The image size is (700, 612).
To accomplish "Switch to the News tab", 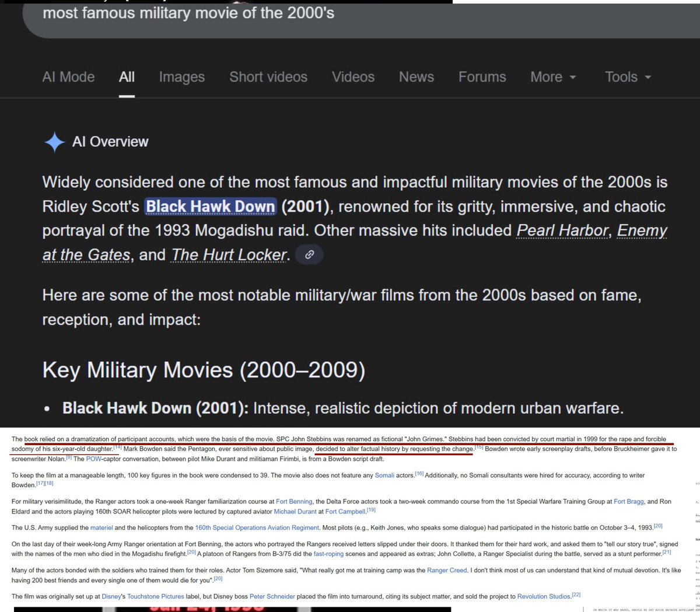I will [416, 77].
